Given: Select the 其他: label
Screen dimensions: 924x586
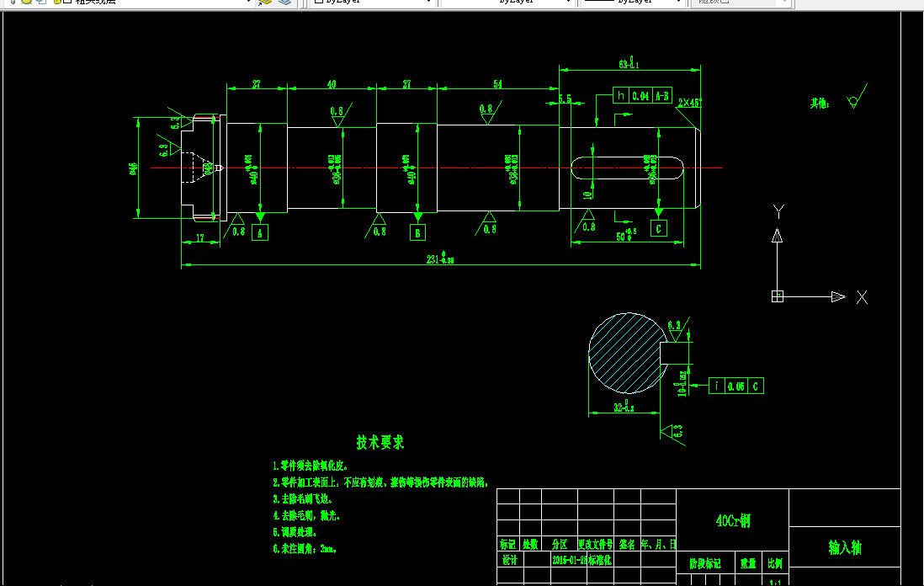Looking at the screenshot, I should (820, 104).
